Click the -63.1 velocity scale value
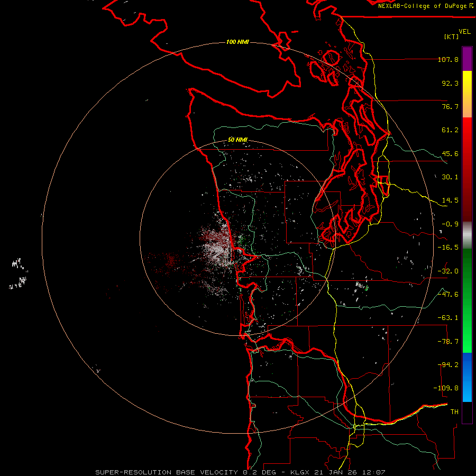Screen dimensions: 476x476 click(x=448, y=318)
